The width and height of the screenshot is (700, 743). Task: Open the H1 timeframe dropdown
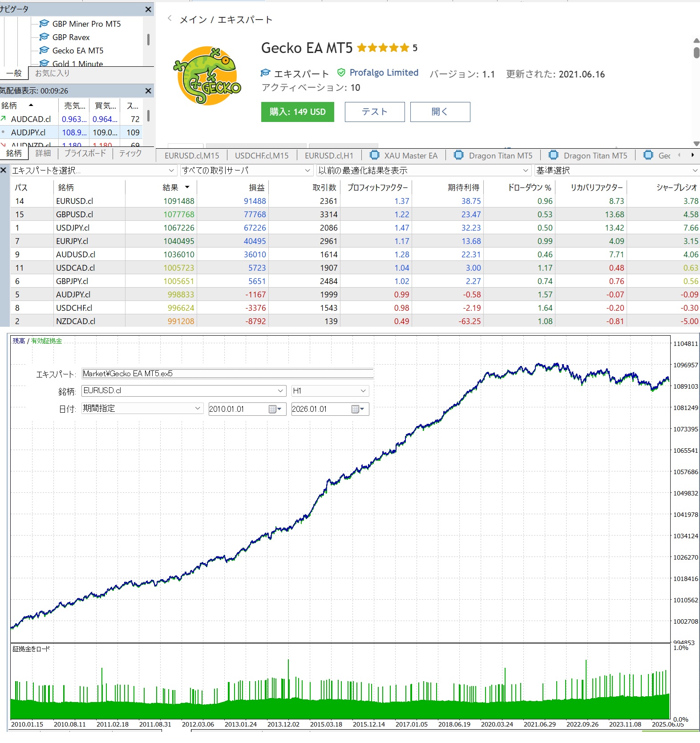[x=330, y=390]
